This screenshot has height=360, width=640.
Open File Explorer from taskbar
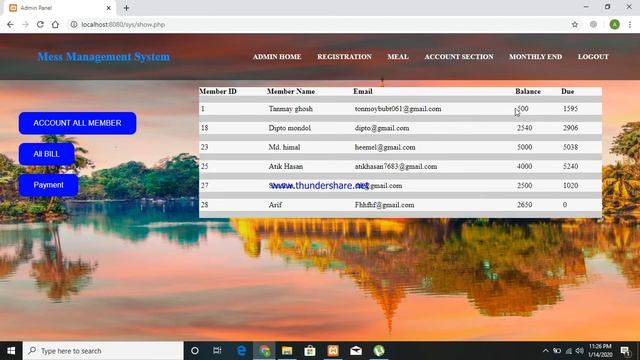pyautogui.click(x=287, y=351)
